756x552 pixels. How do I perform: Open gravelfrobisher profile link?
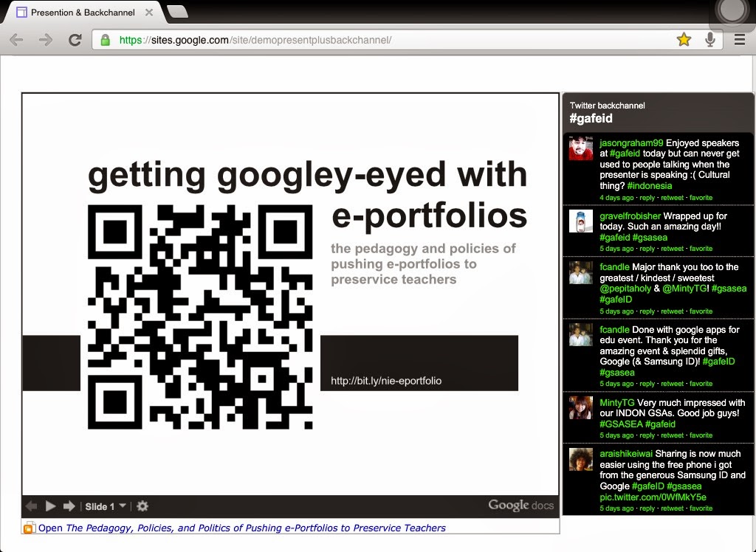pyautogui.click(x=630, y=216)
